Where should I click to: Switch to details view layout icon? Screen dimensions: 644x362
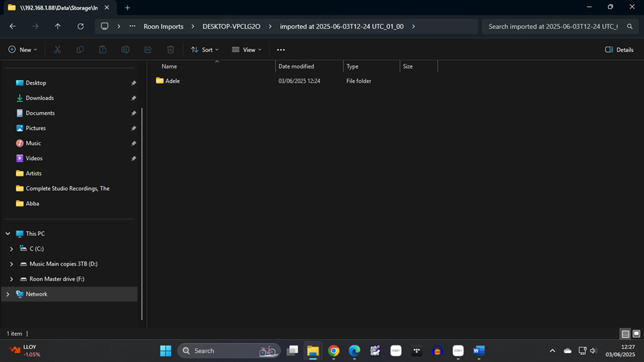[625, 334]
